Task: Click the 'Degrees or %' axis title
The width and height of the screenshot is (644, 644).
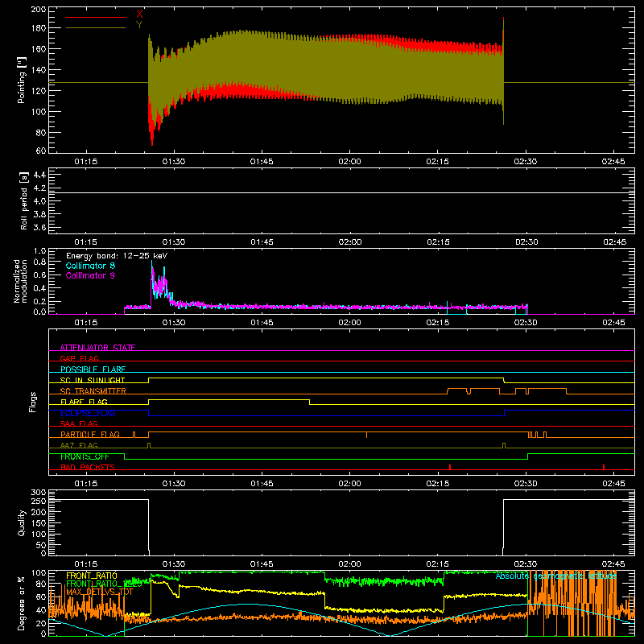Action: click(22, 604)
